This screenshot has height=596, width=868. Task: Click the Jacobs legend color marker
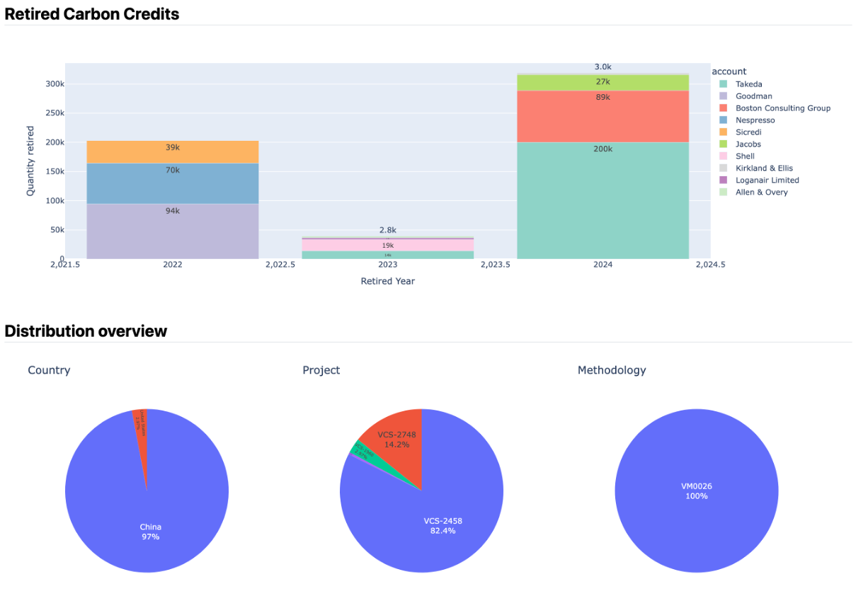pyautogui.click(x=723, y=144)
